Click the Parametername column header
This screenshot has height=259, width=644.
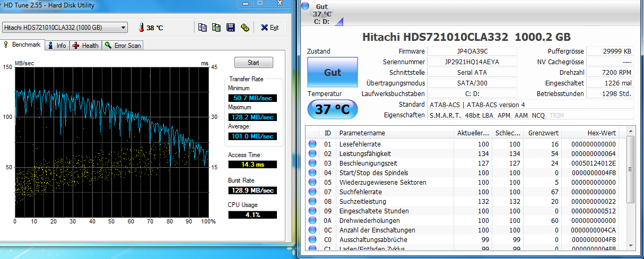pos(396,133)
